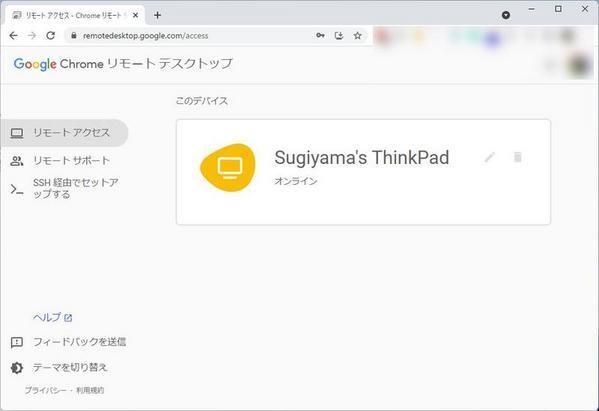Open リモート サポート in the sidebar

pyautogui.click(x=64, y=160)
